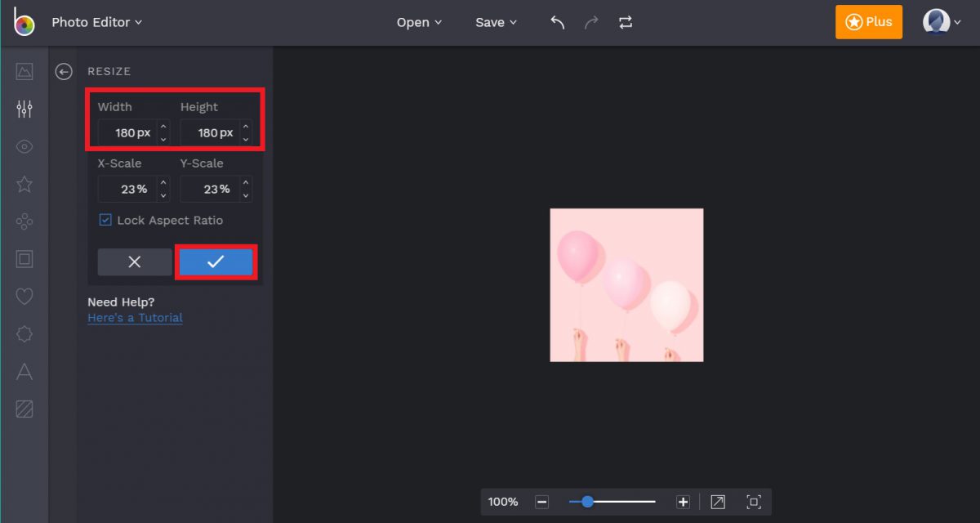Cancel resize with the X button

[x=135, y=261]
